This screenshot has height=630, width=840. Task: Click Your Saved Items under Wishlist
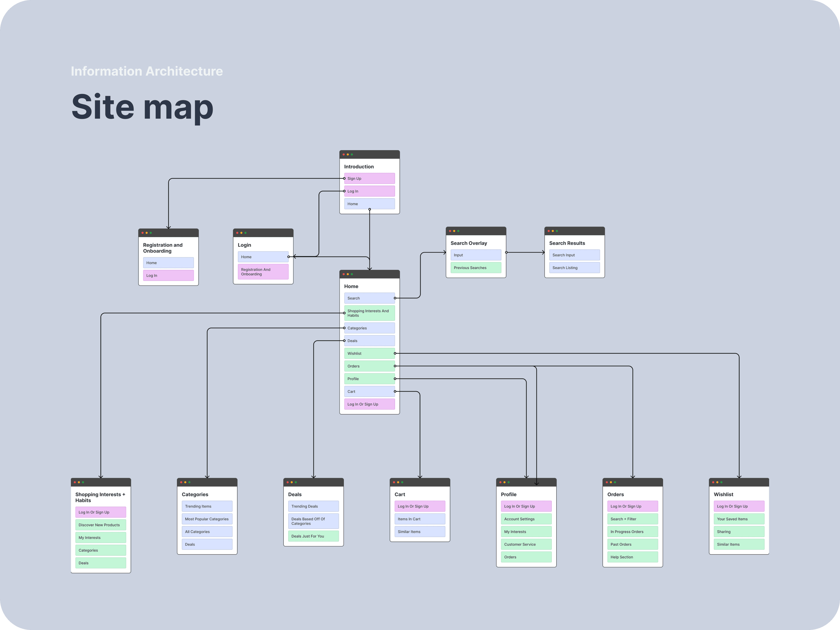pos(739,519)
